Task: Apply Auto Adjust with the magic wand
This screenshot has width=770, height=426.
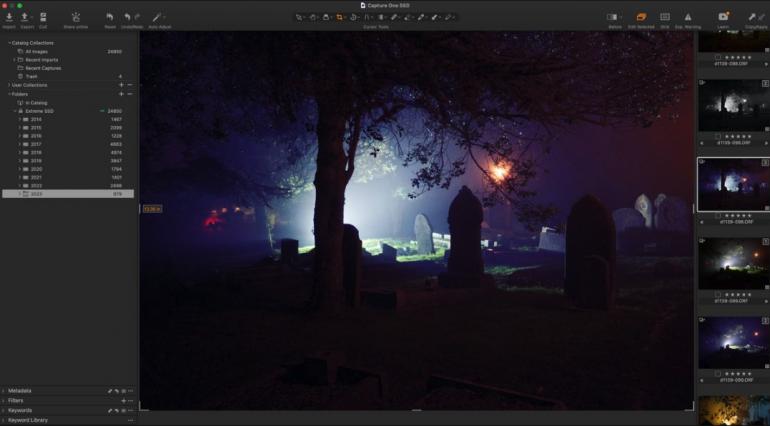Action: (157, 17)
